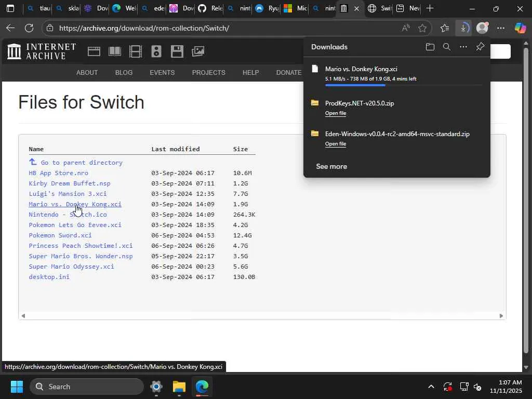This screenshot has height=399, width=532.
Task: Open the Copilot sidebar icon
Action: click(x=520, y=28)
